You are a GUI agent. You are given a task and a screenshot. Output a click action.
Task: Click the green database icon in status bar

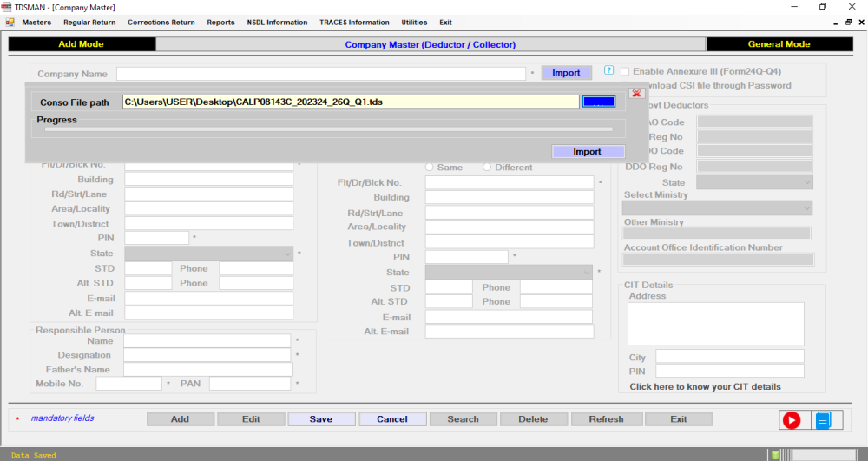[774, 455]
